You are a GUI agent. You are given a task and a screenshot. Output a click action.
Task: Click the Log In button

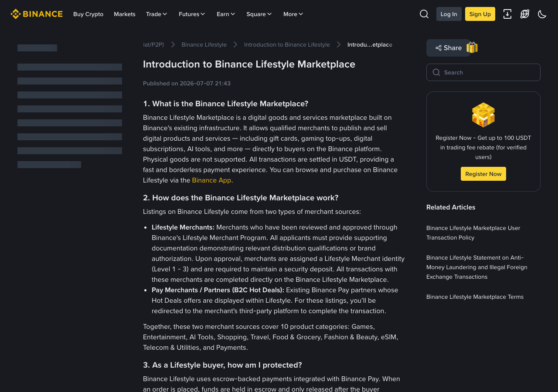(449, 14)
